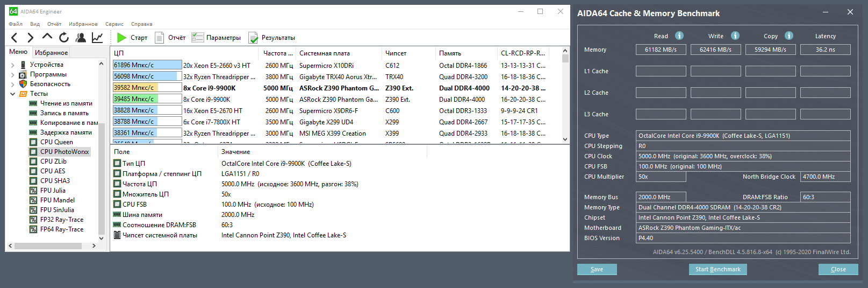
Task: Open the Сервис menu
Action: point(114,24)
